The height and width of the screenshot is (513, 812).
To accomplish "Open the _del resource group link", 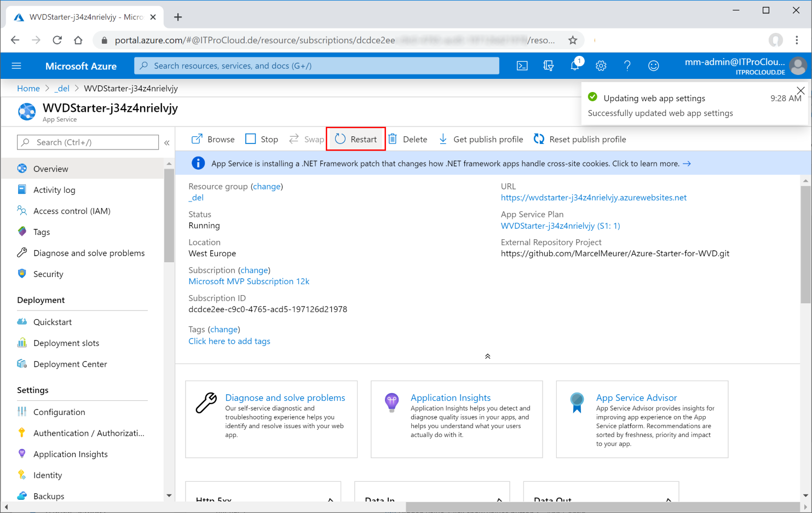I will point(196,198).
